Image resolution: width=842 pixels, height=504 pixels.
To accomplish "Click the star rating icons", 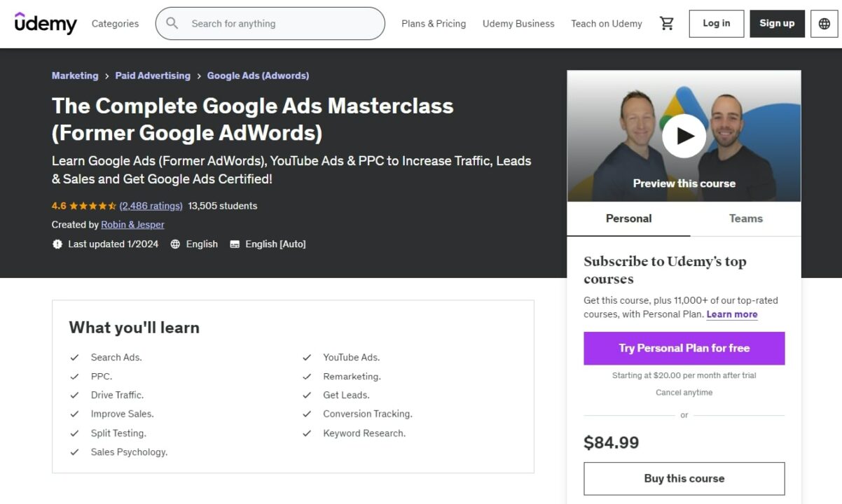I will tap(92, 206).
